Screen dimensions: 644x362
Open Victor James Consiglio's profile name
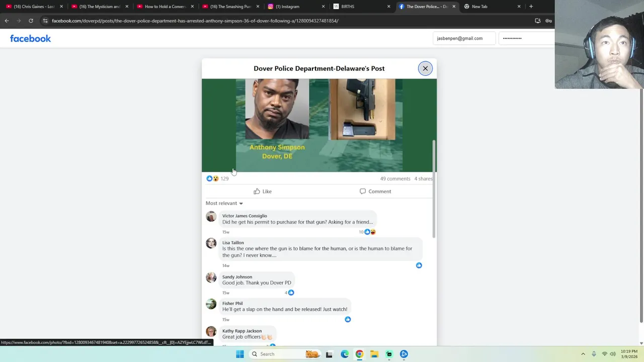pyautogui.click(x=245, y=216)
